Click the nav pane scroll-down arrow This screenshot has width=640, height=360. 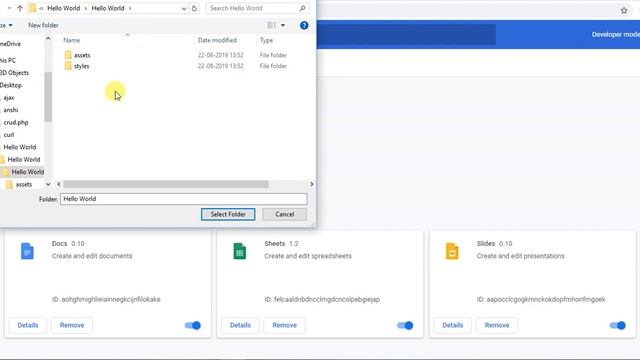pyautogui.click(x=48, y=184)
